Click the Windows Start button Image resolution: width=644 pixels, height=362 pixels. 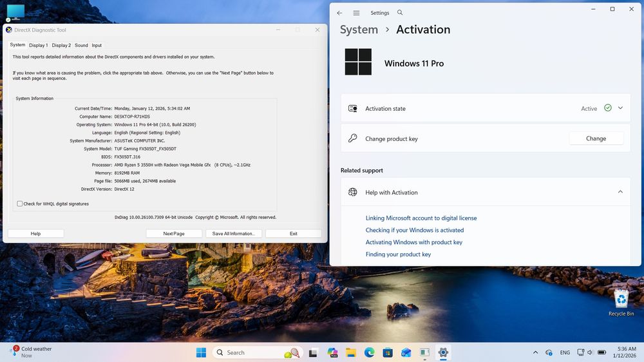pyautogui.click(x=201, y=352)
